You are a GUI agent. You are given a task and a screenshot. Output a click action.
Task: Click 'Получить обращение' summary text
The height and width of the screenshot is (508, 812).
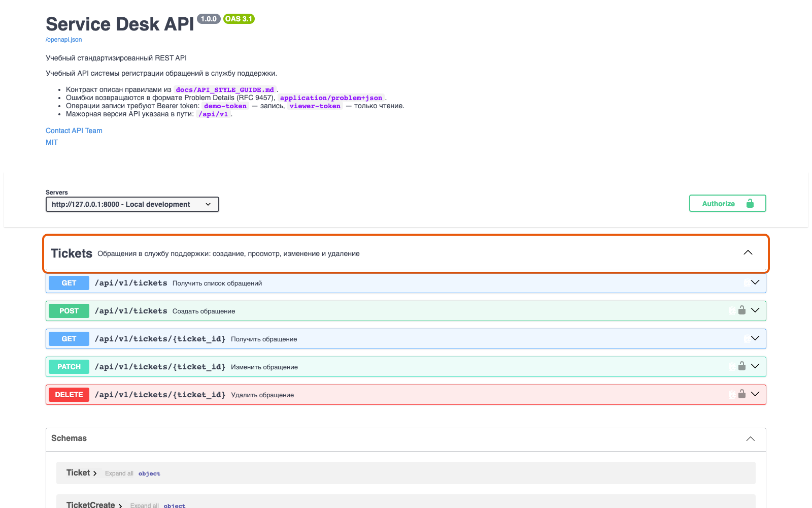264,339
